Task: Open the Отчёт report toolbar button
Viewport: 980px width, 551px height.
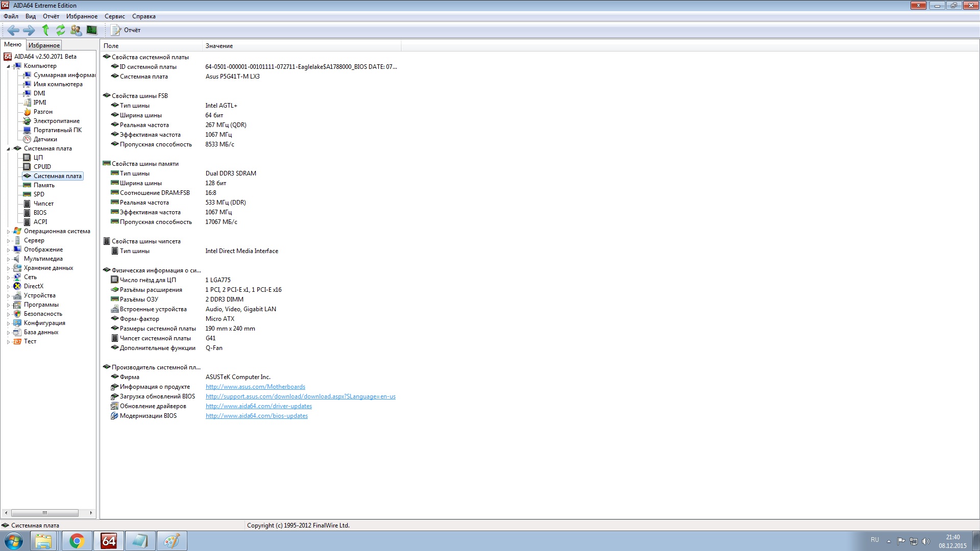Action: [x=126, y=30]
